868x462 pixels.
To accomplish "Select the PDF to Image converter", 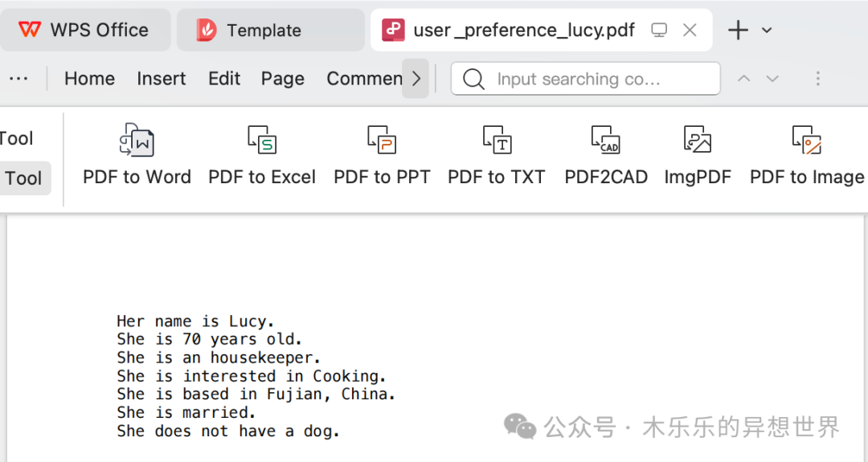I will pos(806,141).
